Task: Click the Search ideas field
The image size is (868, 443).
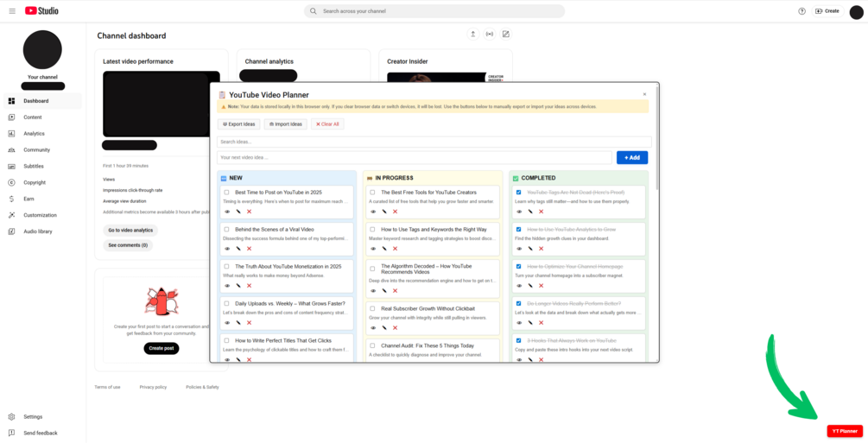Action: click(x=434, y=142)
